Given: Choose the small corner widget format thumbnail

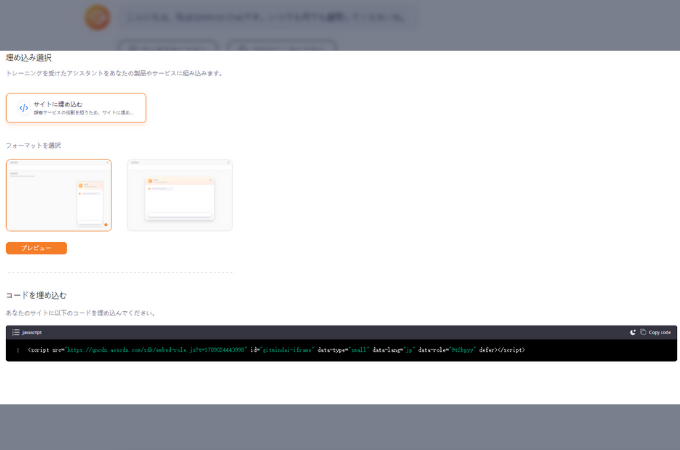Looking at the screenshot, I should 59,195.
